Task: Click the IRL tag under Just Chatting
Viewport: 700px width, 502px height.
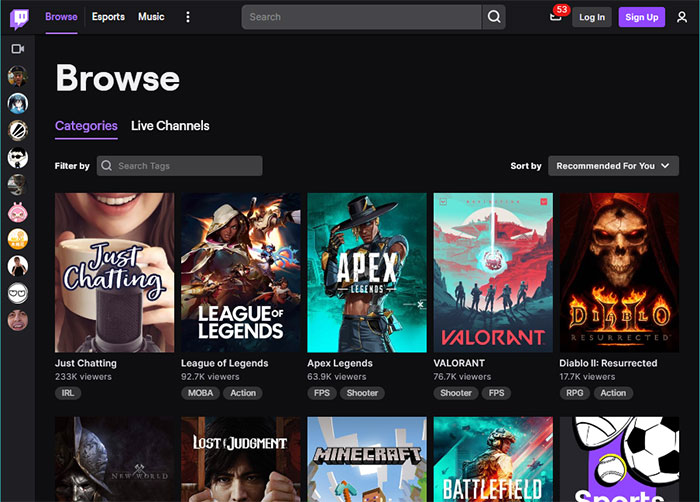Action: [68, 393]
